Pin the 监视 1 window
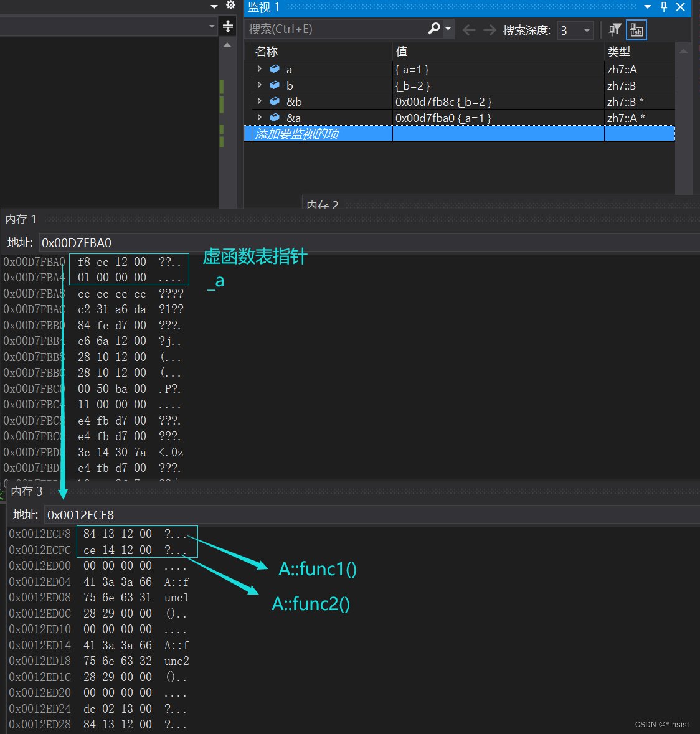Viewport: 700px width, 734px height. pos(664,7)
